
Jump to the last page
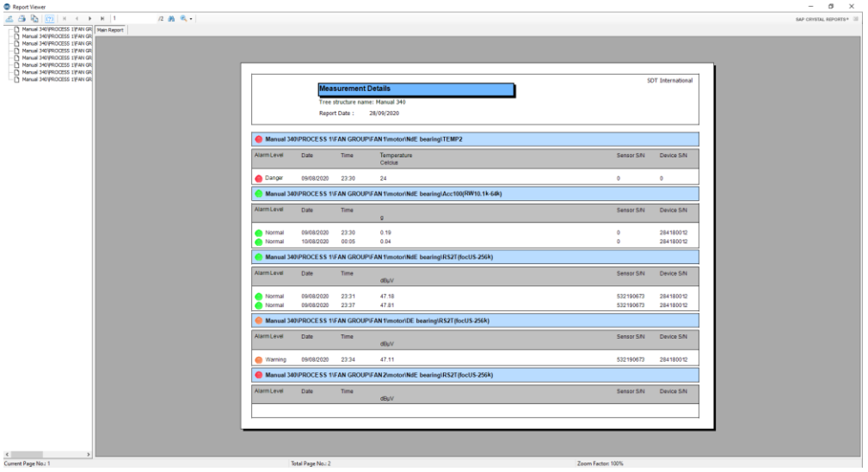(102, 18)
